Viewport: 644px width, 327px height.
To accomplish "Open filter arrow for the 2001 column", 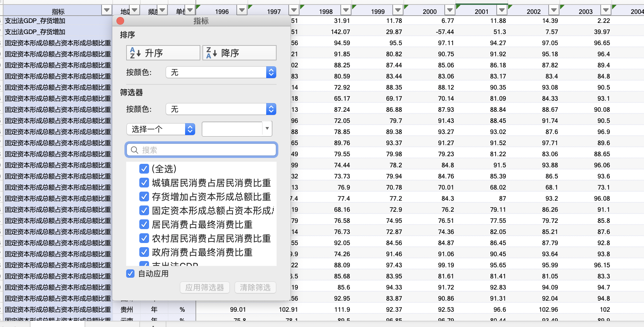I will 502,10.
